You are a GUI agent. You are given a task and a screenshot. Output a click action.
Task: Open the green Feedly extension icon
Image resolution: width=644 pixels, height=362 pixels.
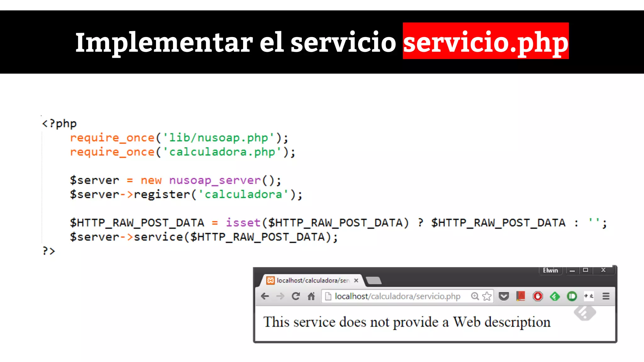[x=555, y=296]
